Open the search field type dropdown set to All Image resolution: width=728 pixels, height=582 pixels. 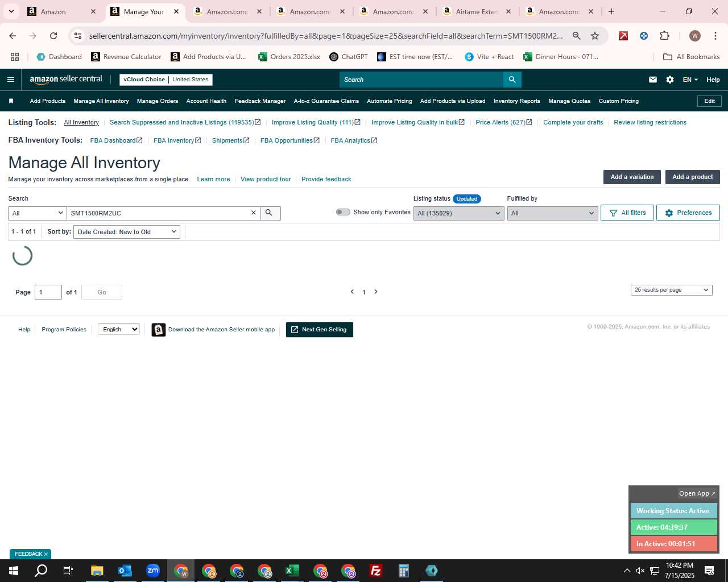pos(38,213)
